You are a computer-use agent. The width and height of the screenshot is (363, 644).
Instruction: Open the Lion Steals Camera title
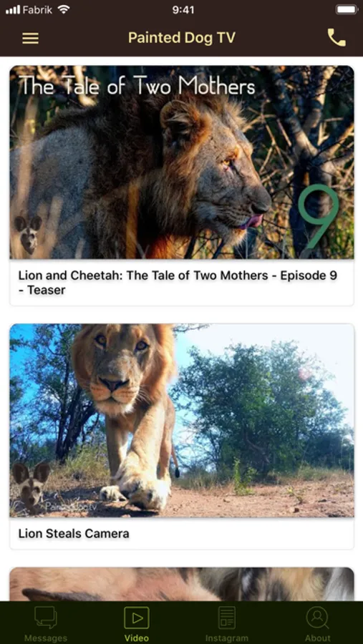click(x=74, y=534)
